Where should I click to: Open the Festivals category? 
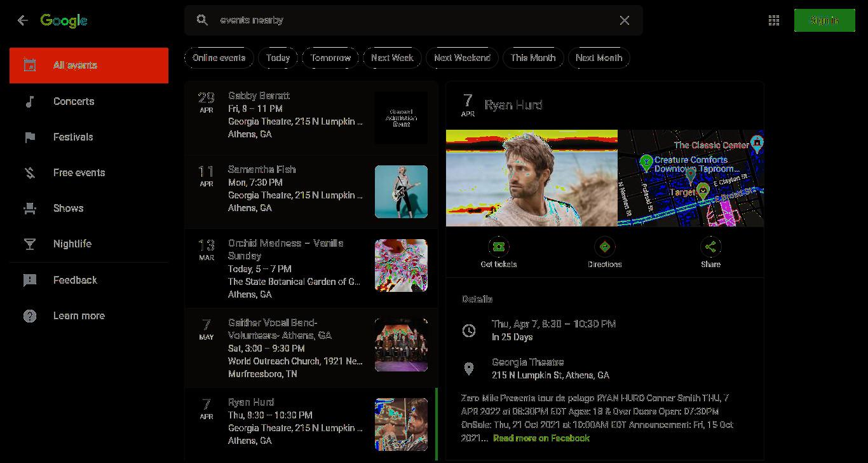point(89,137)
